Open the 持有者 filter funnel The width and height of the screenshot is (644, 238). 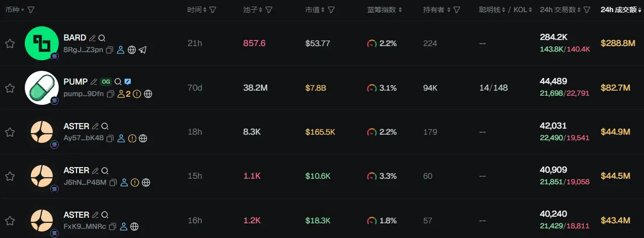click(457, 10)
